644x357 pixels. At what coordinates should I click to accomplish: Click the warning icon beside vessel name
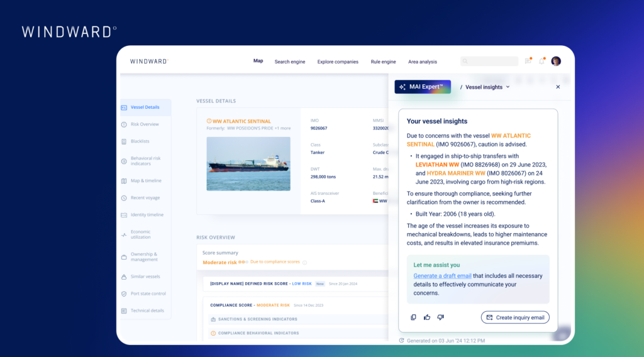click(x=209, y=121)
